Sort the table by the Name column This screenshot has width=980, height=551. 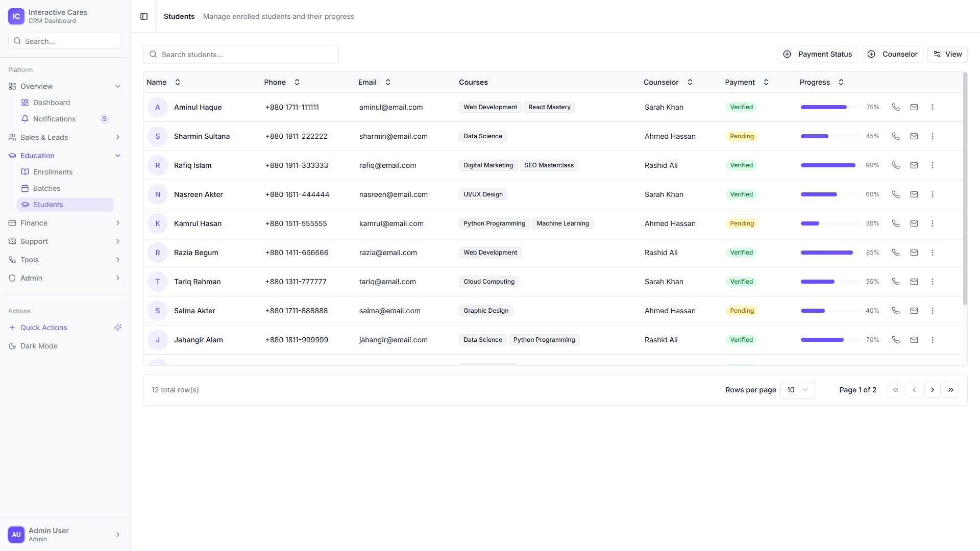point(177,82)
